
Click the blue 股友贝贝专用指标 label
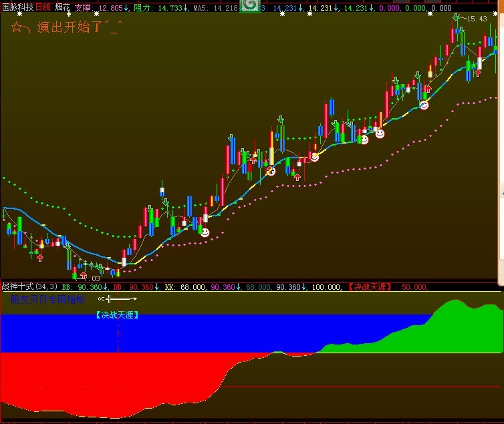(x=47, y=299)
